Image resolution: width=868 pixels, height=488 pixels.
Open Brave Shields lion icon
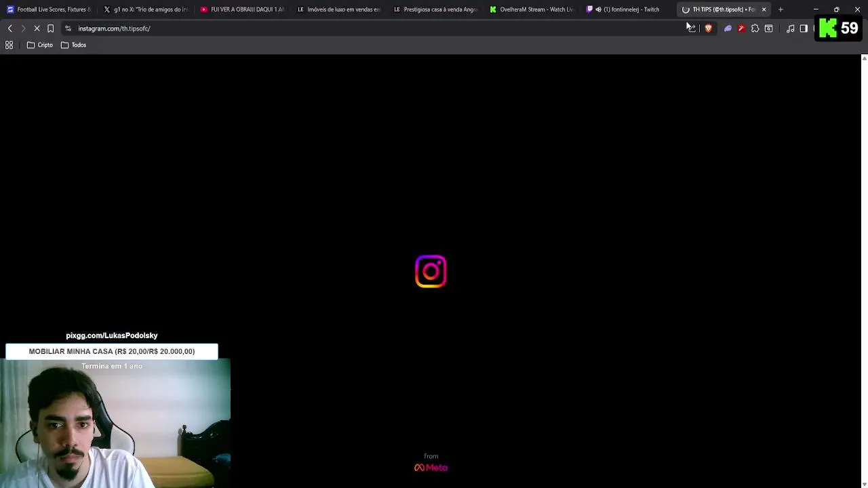click(708, 28)
